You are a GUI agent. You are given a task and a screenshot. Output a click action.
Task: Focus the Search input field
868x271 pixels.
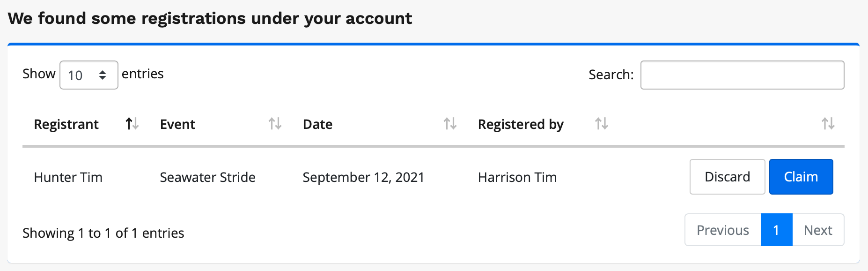coord(742,75)
